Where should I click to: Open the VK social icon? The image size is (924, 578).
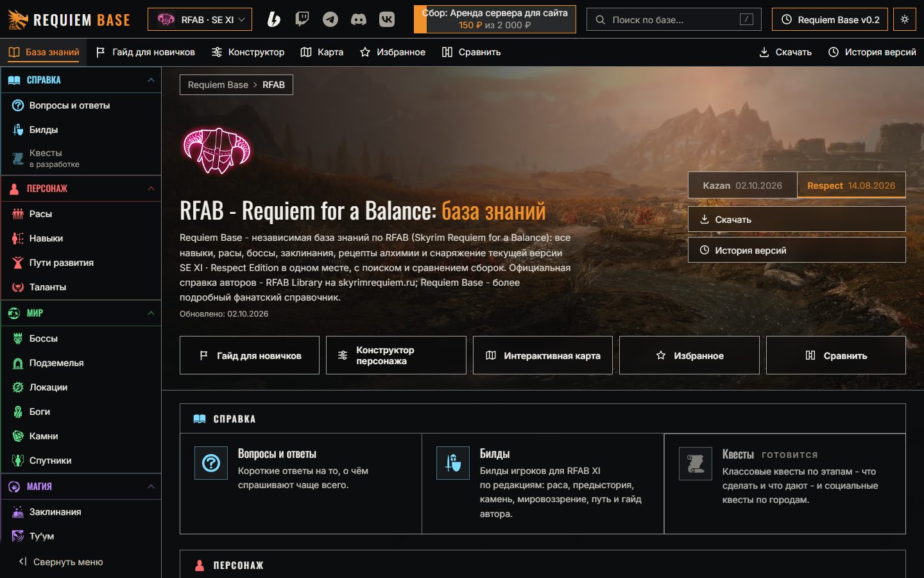(x=387, y=19)
